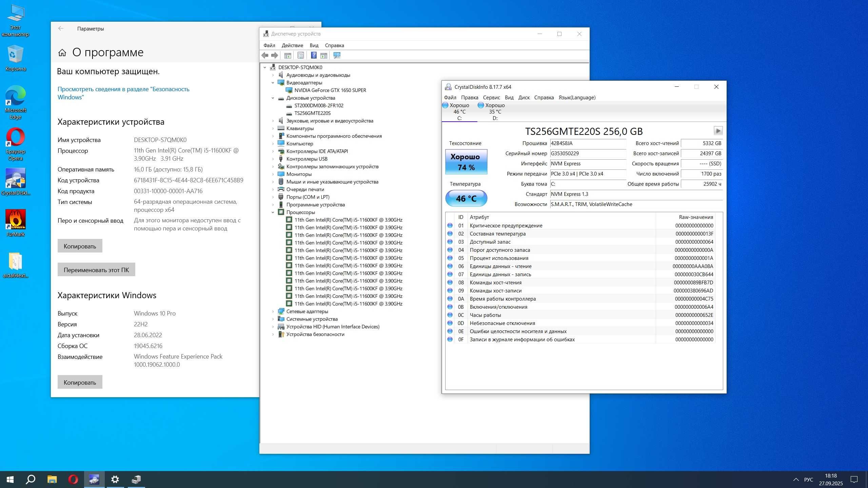This screenshot has width=868, height=488.
Task: Click the Windows Security details link
Action: [123, 93]
